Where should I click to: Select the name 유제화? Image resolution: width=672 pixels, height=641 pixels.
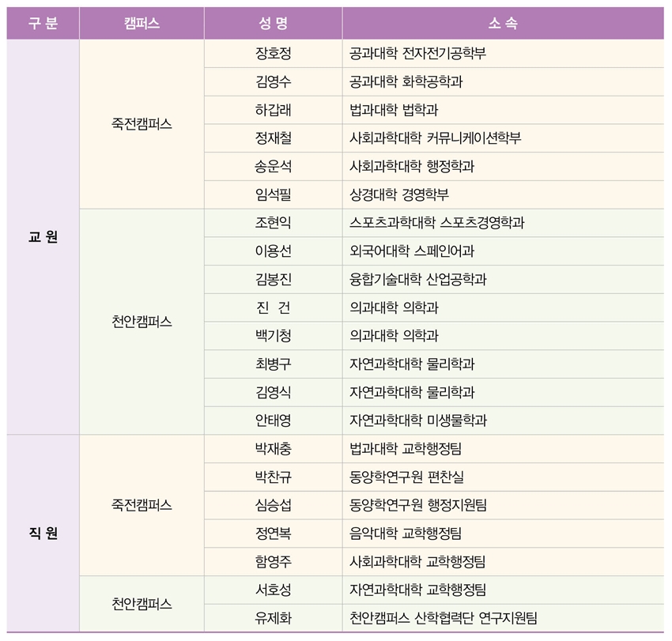(x=274, y=618)
